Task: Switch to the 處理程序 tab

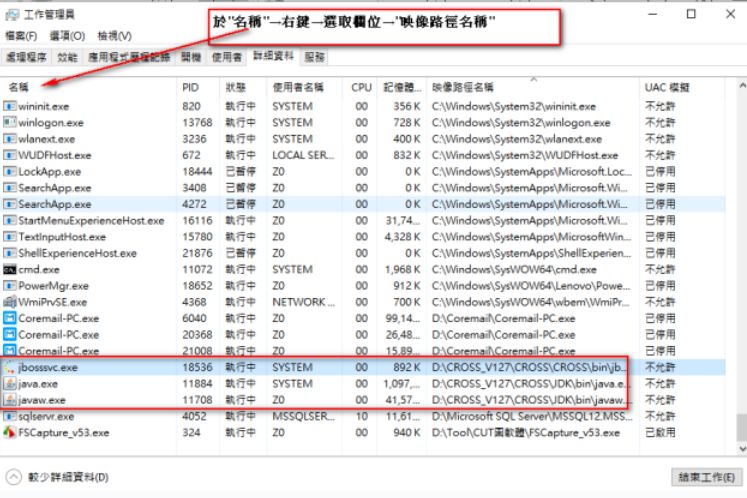Action: tap(26, 57)
